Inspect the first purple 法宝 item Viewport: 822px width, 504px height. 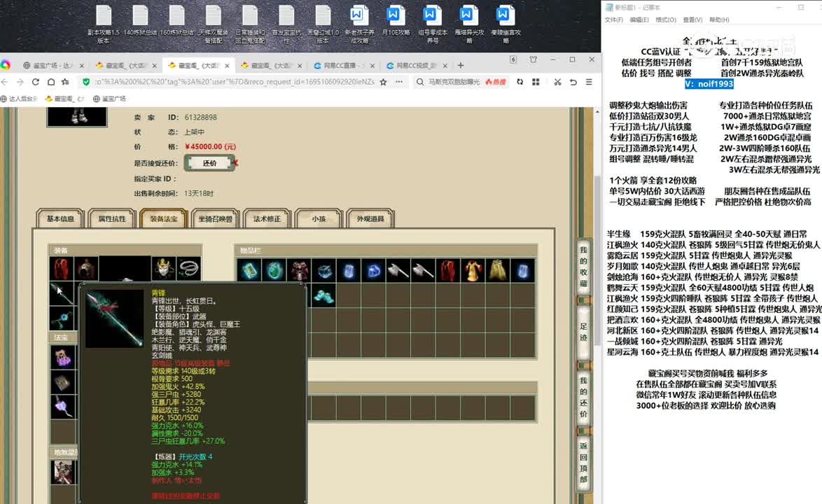click(62, 358)
